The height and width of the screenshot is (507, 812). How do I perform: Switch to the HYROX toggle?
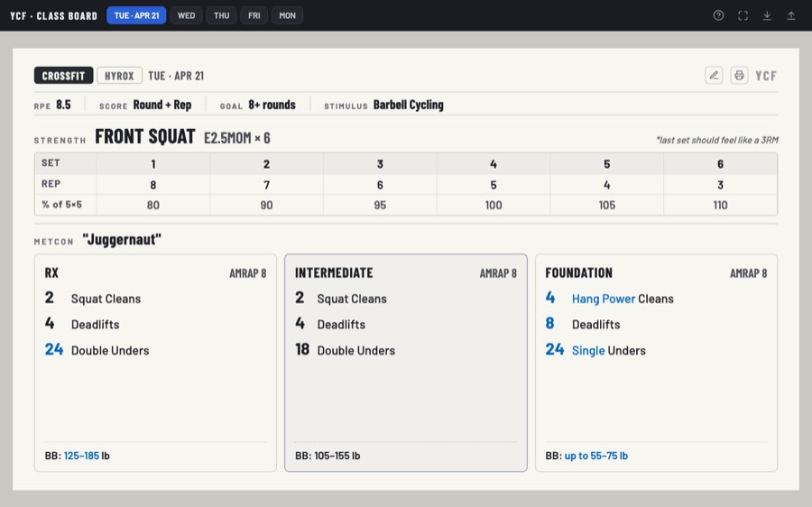pos(119,76)
